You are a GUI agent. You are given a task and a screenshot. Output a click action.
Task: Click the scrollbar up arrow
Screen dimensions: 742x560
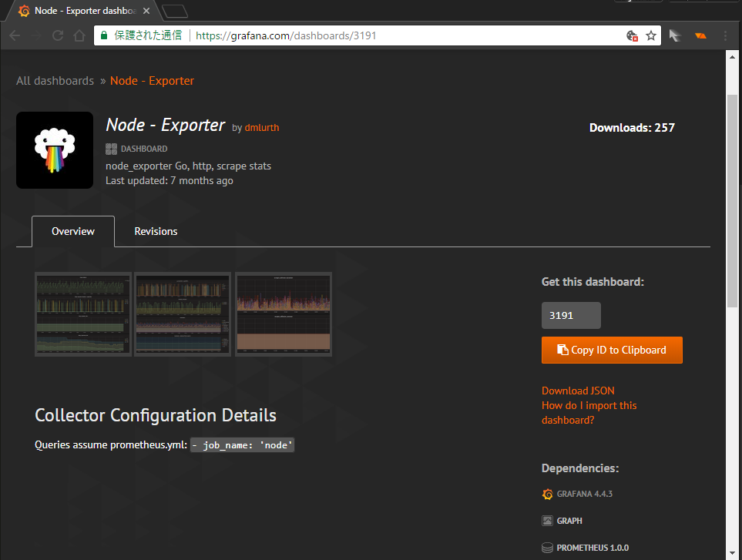tap(732, 57)
